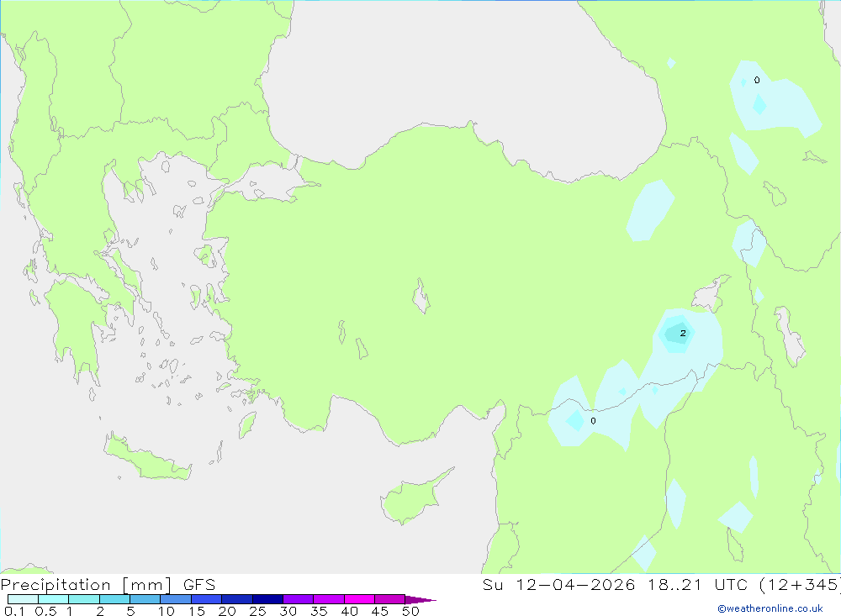Click legend label 50
841x616 pixels.
point(410,611)
